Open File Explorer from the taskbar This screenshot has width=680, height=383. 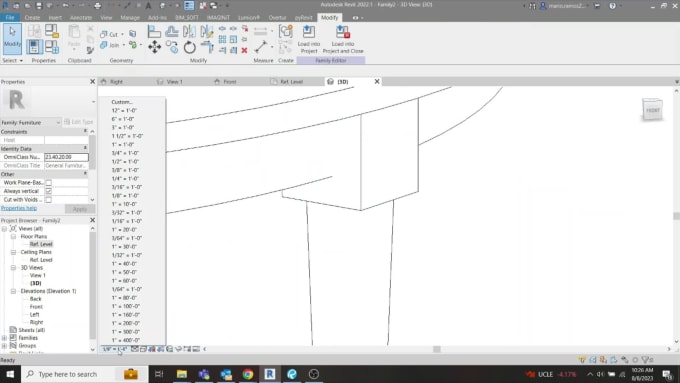tap(182, 374)
